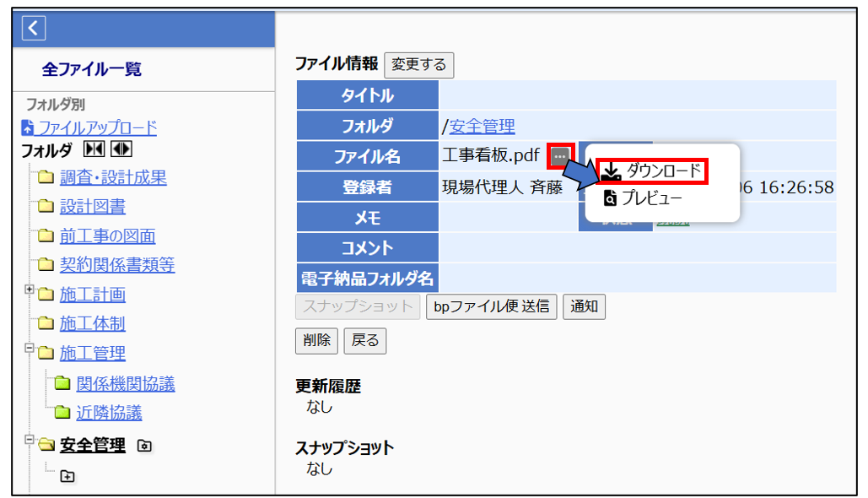Go back with the 戻る button
Screen dimensions: 868x498
click(365, 340)
